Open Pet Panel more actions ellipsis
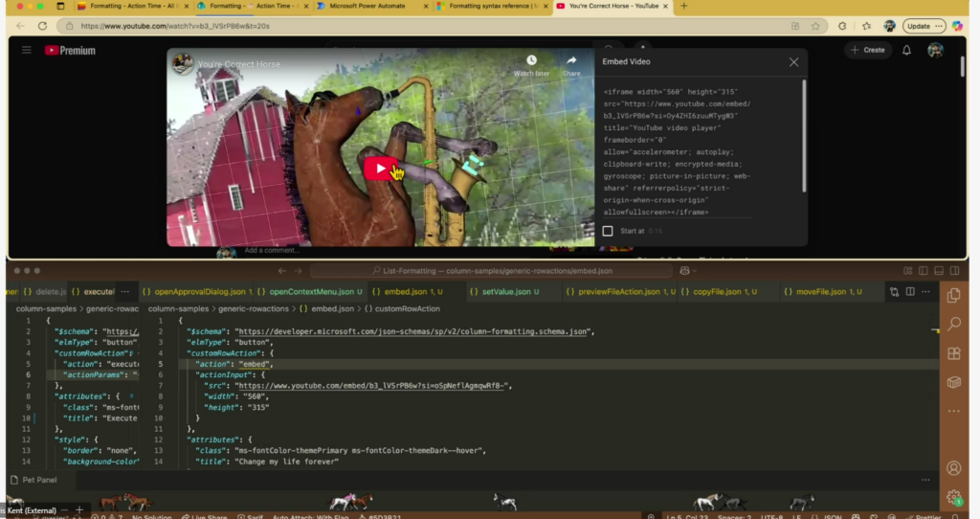980x519 pixels. point(925,481)
